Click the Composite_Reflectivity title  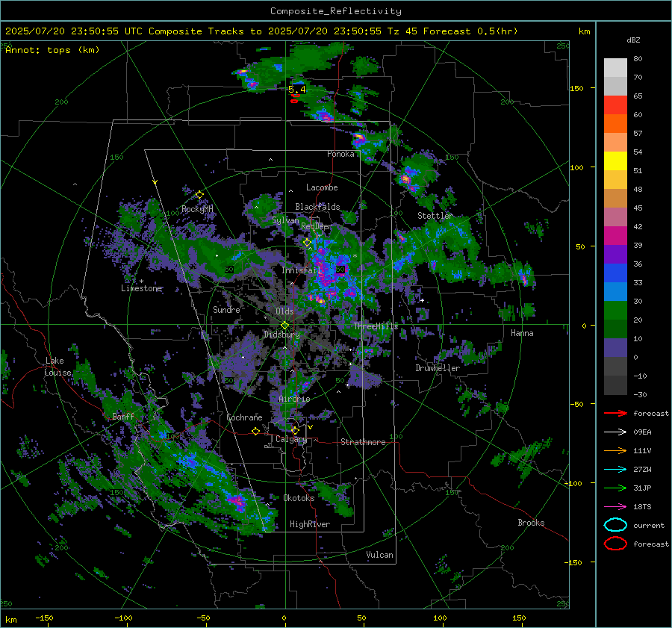335,11
